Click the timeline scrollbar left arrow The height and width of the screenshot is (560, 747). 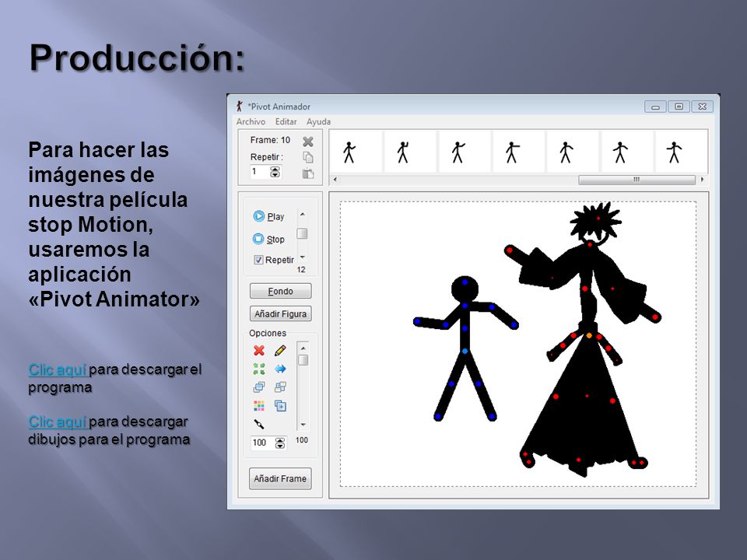335,180
